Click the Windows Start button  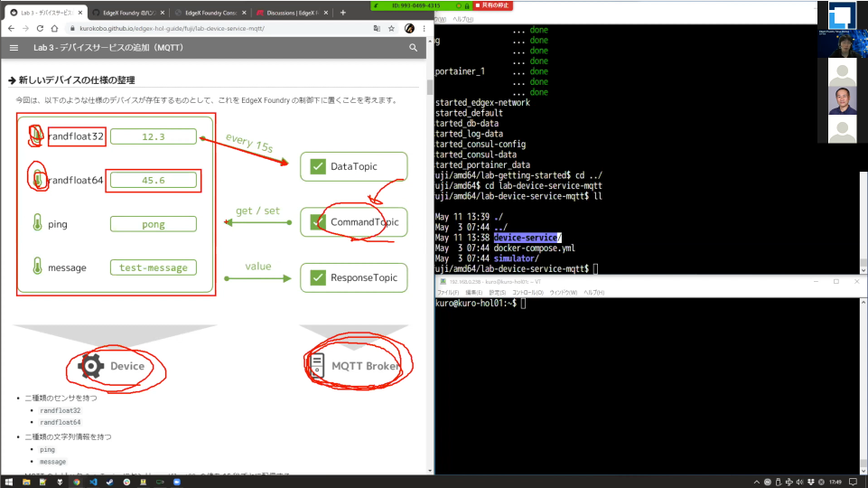coord(8,481)
